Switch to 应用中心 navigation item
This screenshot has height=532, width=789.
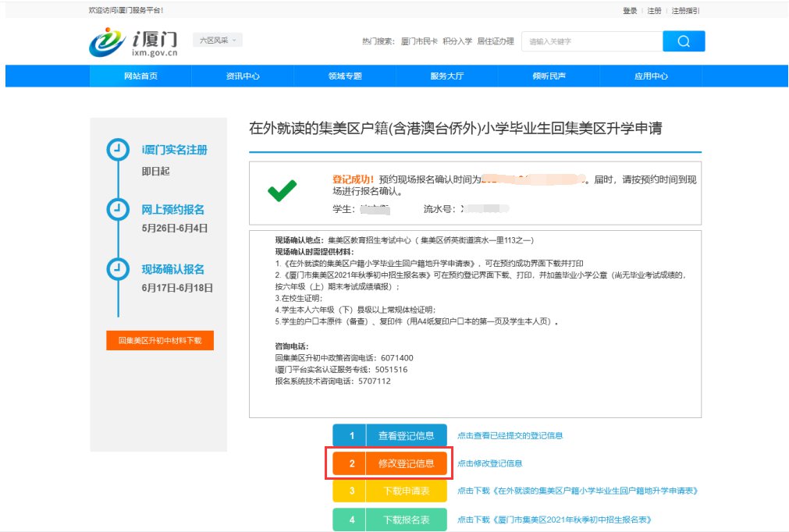[651, 76]
